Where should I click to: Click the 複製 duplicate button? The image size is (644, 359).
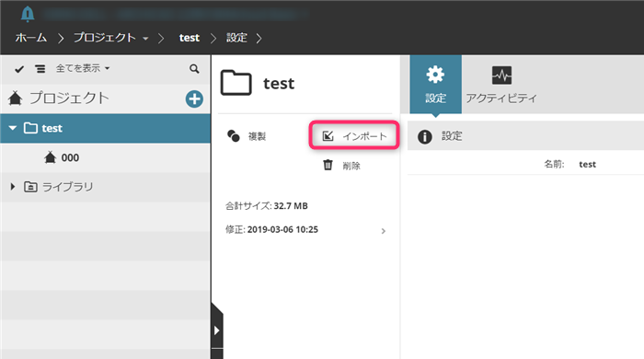[247, 136]
